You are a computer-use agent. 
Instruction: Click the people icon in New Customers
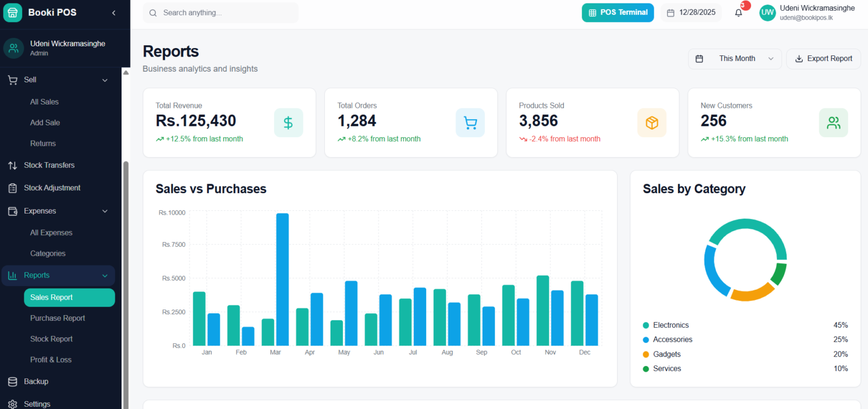pos(833,123)
